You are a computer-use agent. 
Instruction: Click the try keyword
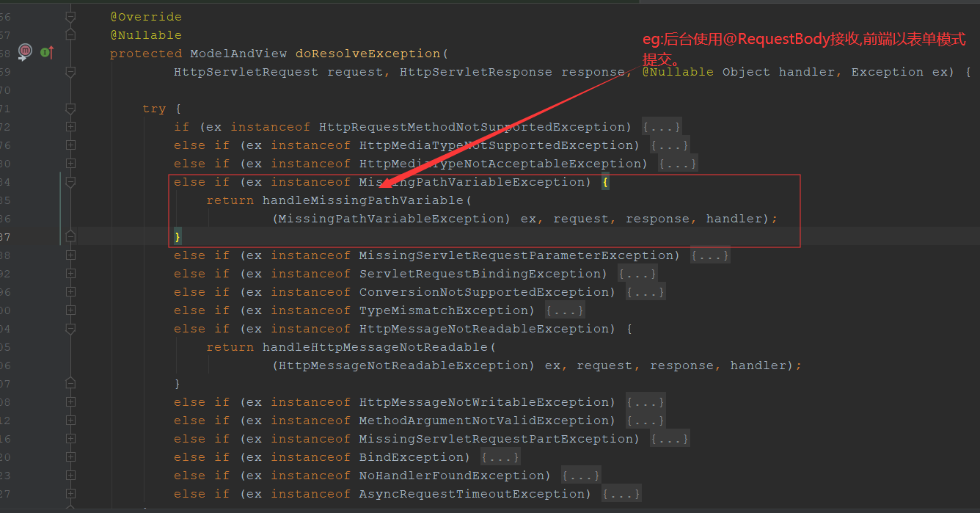(154, 109)
